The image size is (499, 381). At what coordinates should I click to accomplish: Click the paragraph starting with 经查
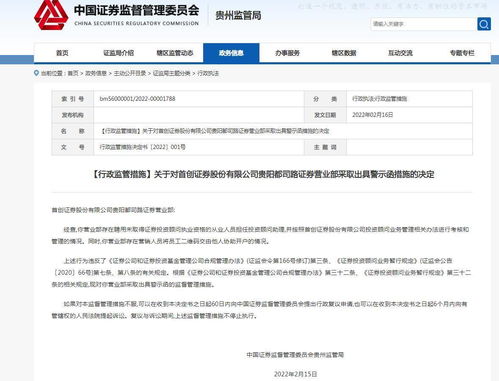pyautogui.click(x=261, y=235)
